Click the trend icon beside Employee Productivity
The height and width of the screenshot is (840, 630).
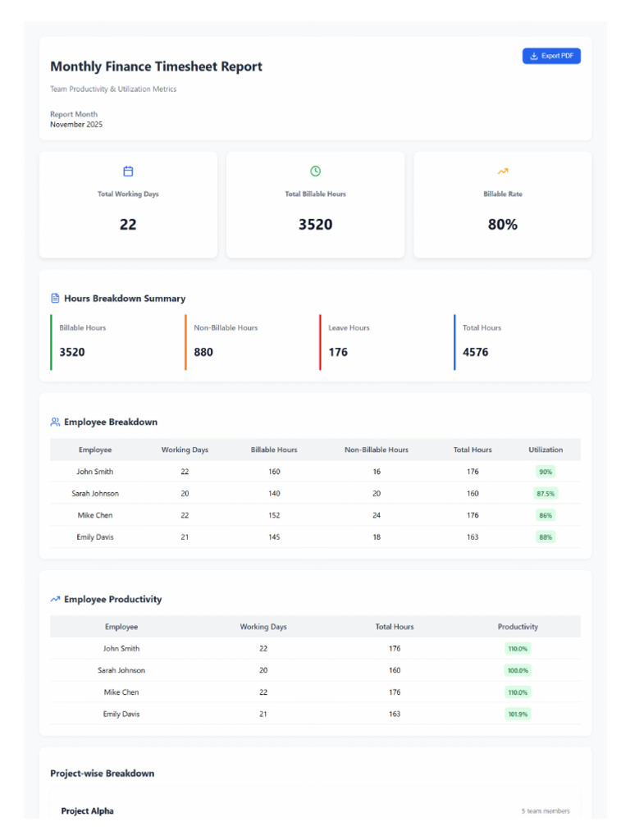pos(55,600)
